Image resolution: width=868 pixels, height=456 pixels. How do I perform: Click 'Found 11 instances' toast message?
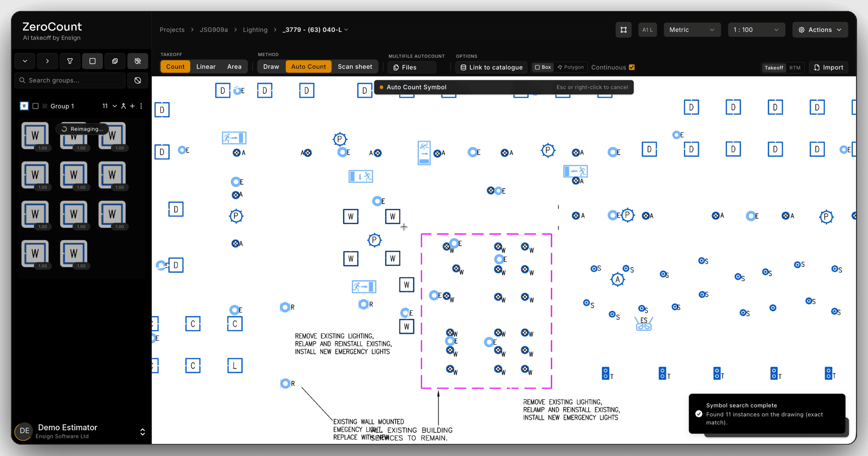pyautogui.click(x=765, y=418)
